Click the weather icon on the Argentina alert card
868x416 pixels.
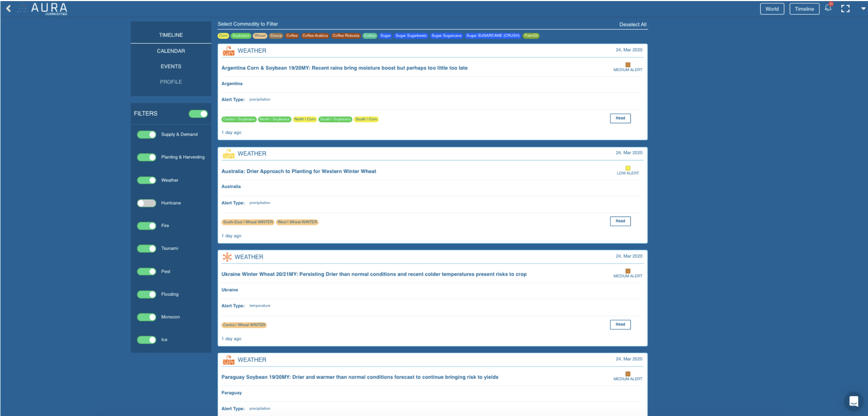(228, 51)
